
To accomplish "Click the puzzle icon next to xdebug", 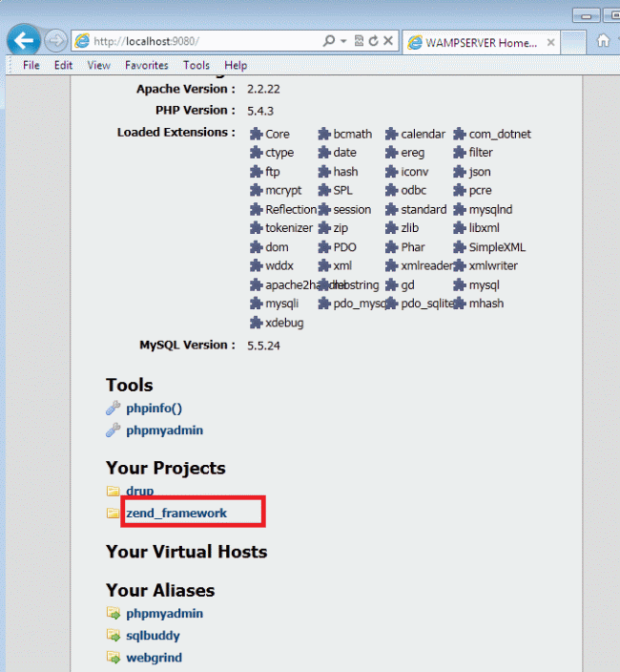I will click(x=256, y=323).
